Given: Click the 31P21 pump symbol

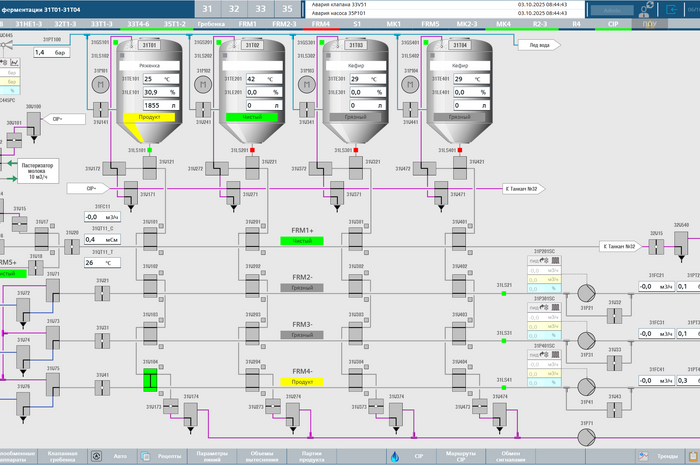Looking at the screenshot, I should point(587,294).
